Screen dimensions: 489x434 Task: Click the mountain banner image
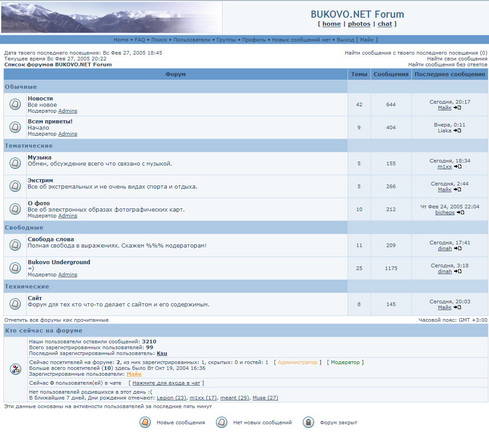pyautogui.click(x=111, y=17)
